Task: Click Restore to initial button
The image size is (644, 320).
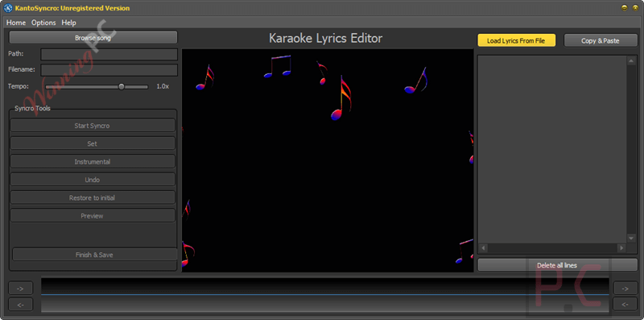Action: 93,197
